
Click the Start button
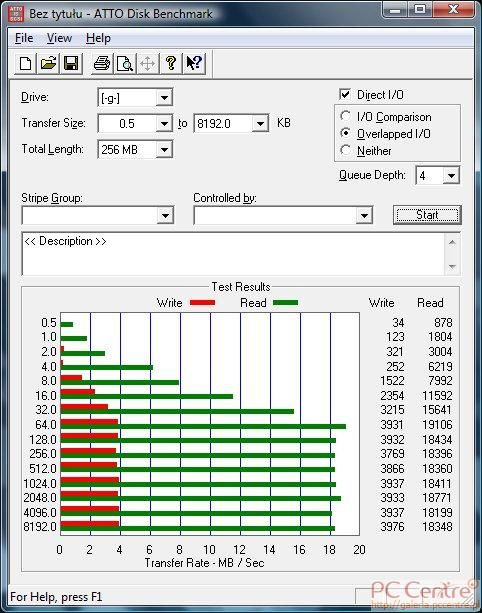coord(427,215)
